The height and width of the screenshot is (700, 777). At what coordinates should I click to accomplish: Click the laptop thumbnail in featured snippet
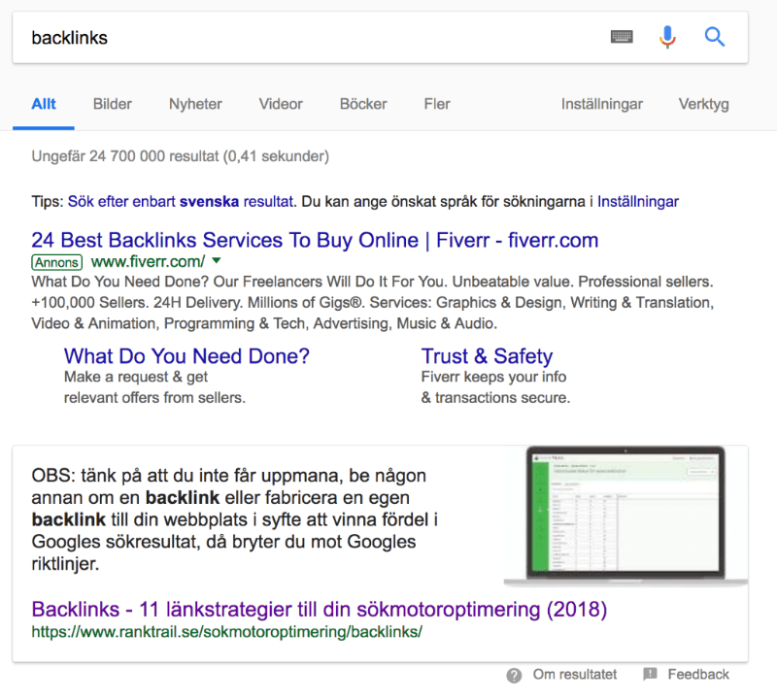pos(625,515)
